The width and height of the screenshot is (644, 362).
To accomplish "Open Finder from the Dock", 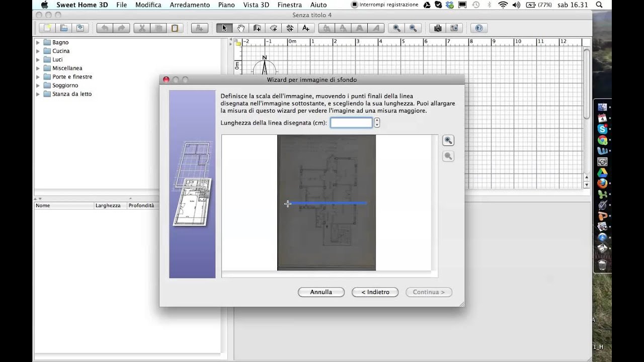I will click(602, 107).
